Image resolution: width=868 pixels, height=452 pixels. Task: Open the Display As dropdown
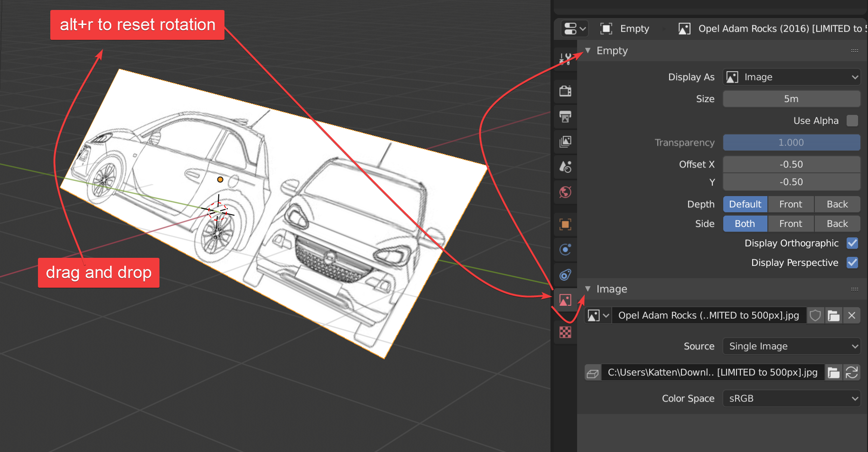(x=791, y=77)
